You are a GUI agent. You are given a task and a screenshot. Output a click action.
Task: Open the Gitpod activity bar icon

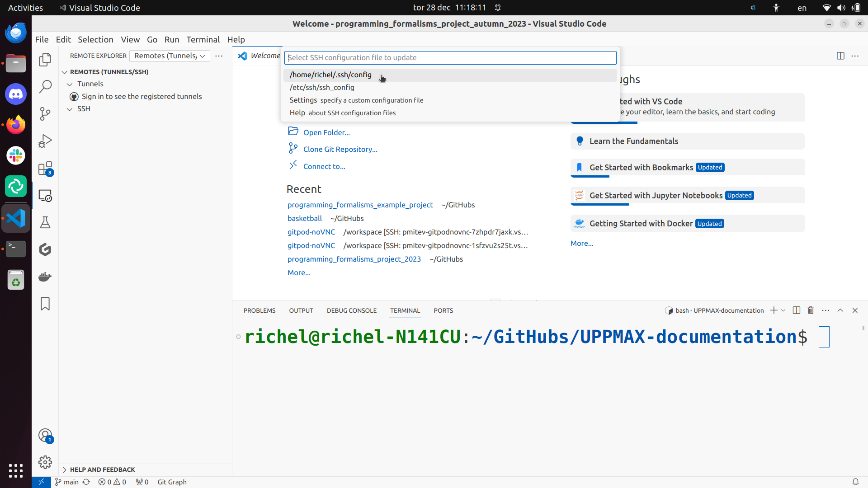45,249
